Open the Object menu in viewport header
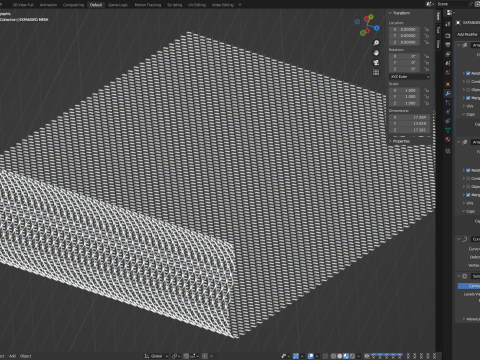Screen dimensions: 480x360 (25, 356)
